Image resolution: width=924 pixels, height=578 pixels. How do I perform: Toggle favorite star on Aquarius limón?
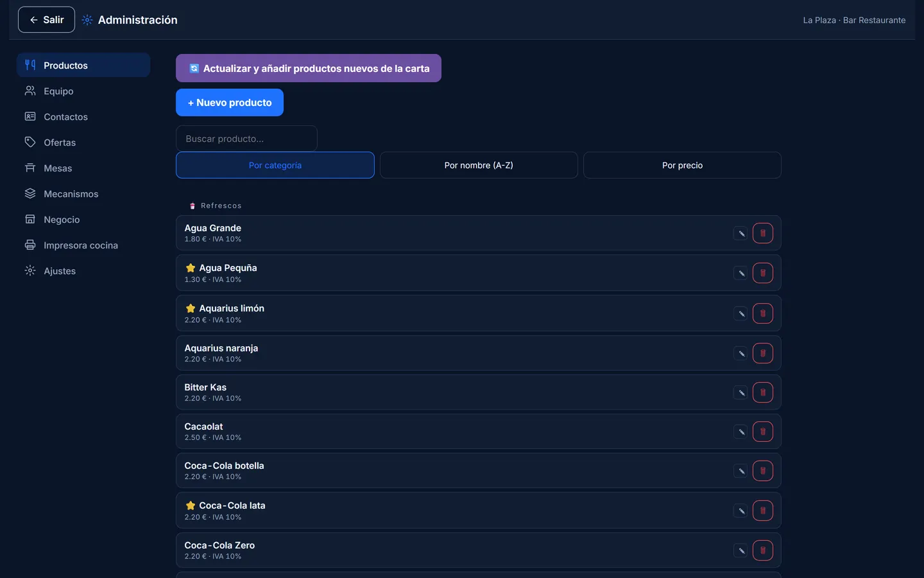pos(191,308)
